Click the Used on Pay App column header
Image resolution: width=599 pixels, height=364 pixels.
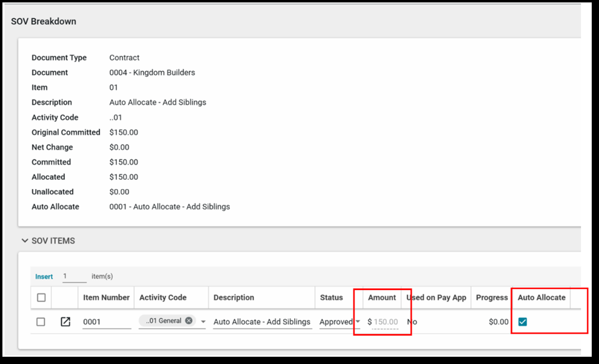tap(436, 297)
